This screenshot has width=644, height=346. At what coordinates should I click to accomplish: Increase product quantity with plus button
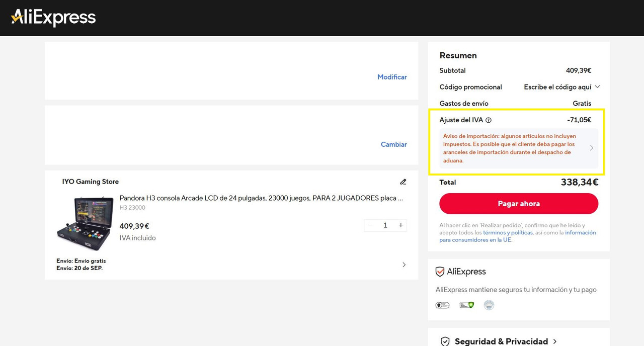pyautogui.click(x=401, y=225)
